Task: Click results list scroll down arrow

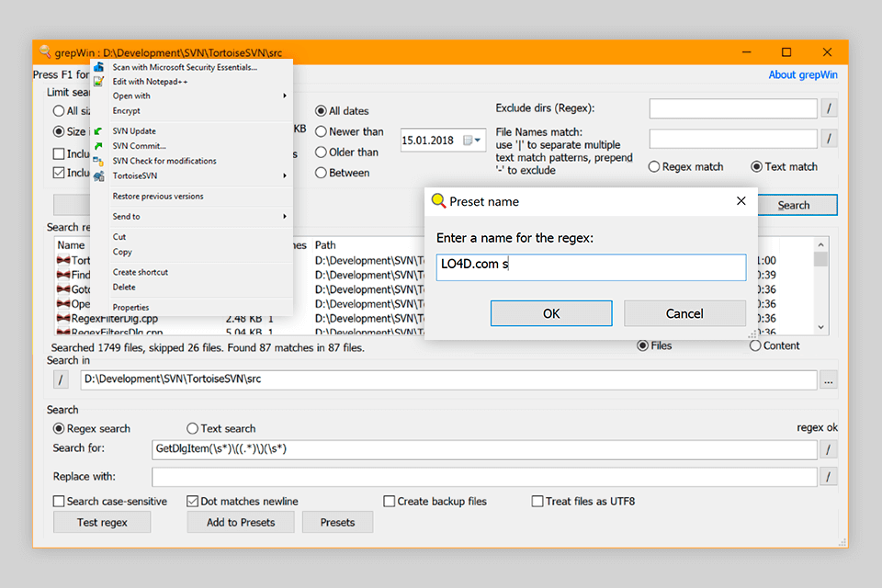Action: [x=820, y=327]
